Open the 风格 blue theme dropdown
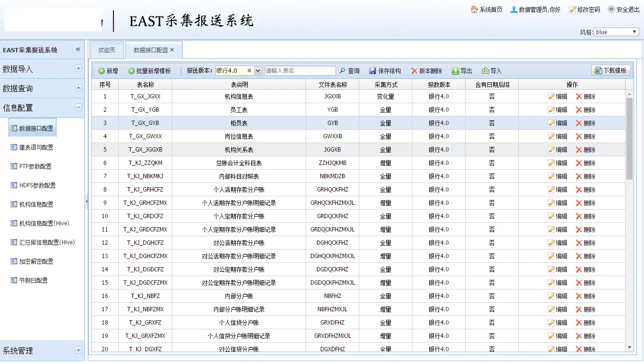Viewport: 644px width, 364px height. click(x=616, y=32)
